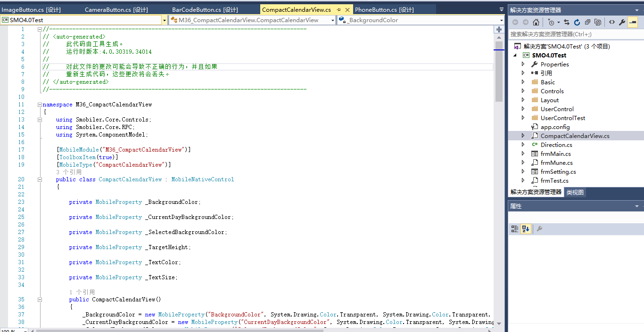
Task: Select frmMune.cs in Solution Explorer
Action: pos(557,163)
